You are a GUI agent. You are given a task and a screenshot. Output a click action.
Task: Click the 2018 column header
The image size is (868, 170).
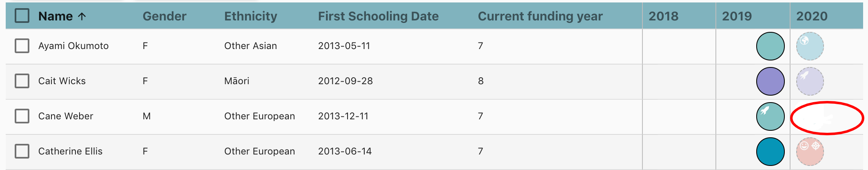(663, 16)
